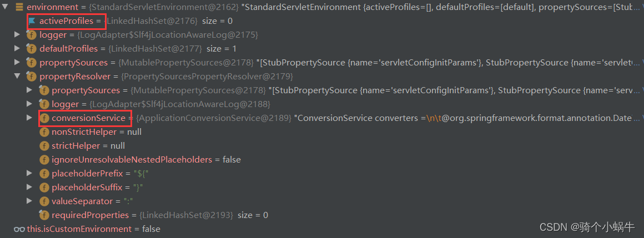Expand propertySources under propertyResolver

[x=29, y=90]
